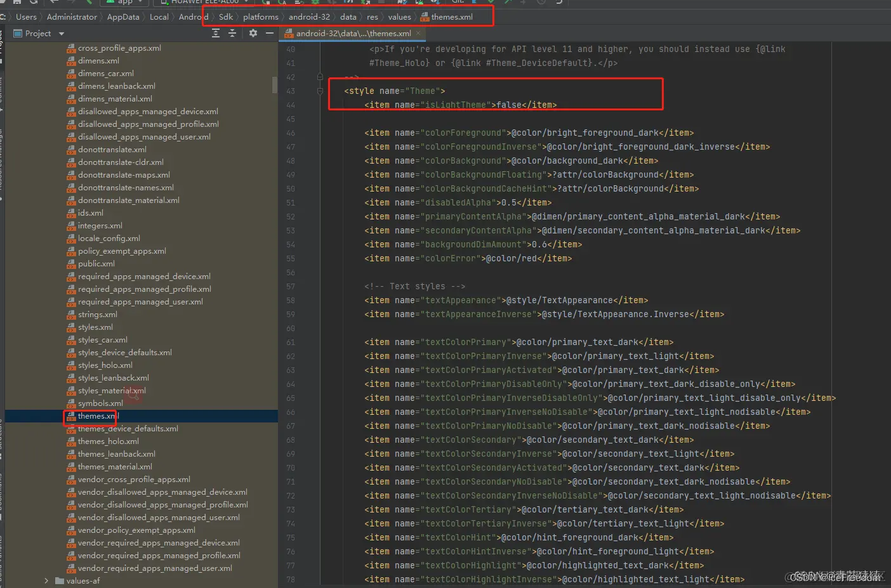
Task: Select vendor_policy_exempt_apps.xml file
Action: click(136, 530)
